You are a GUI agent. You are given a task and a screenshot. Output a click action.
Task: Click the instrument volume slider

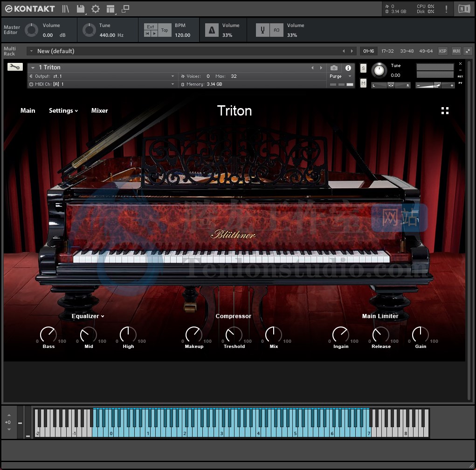(435, 86)
